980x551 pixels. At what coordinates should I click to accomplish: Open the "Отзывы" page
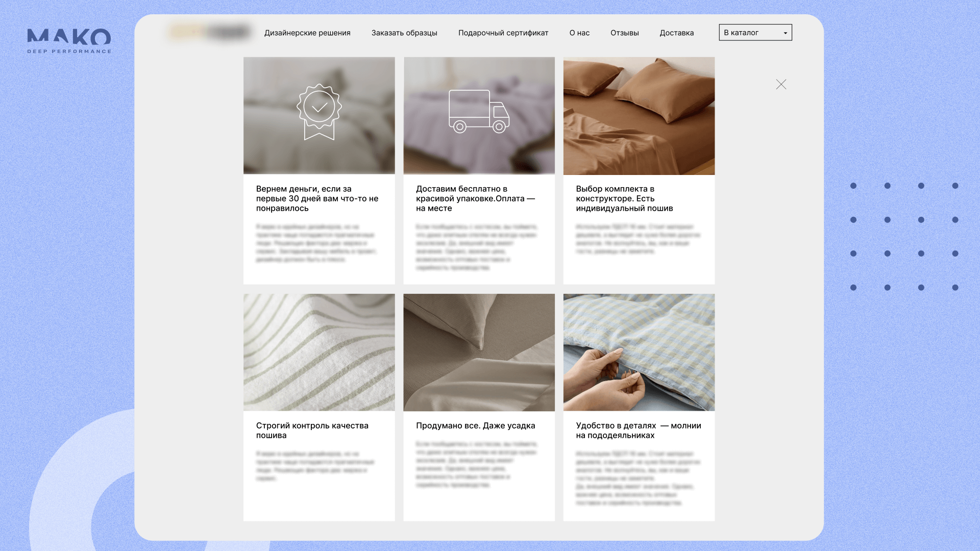point(624,33)
